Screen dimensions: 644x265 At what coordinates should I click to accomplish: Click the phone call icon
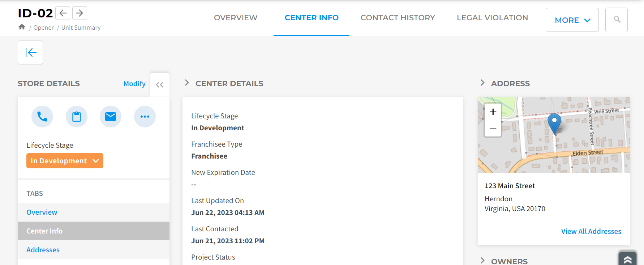click(x=42, y=117)
